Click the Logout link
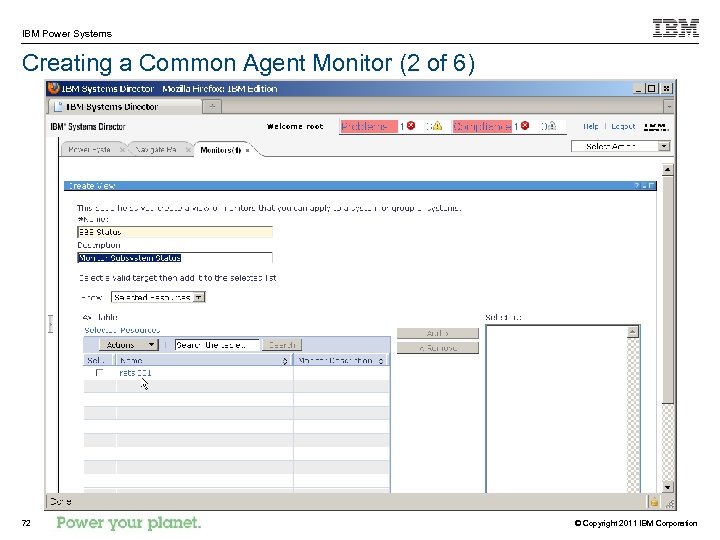This screenshot has width=720, height=540. pos(623,126)
